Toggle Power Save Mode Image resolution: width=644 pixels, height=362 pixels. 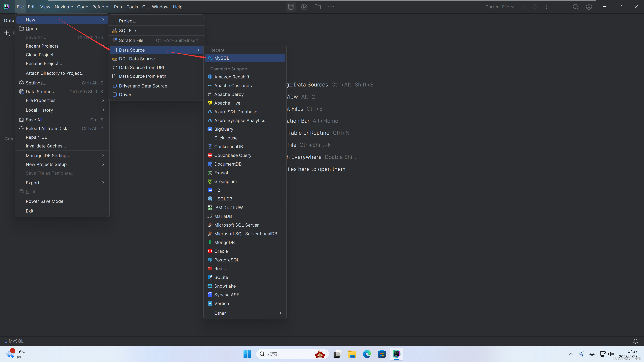[62, 201]
